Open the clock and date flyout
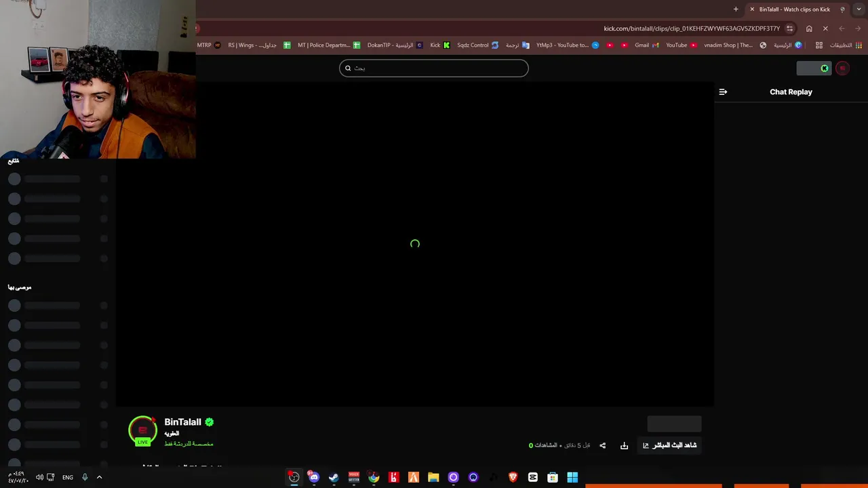The image size is (868, 488). (x=18, y=477)
